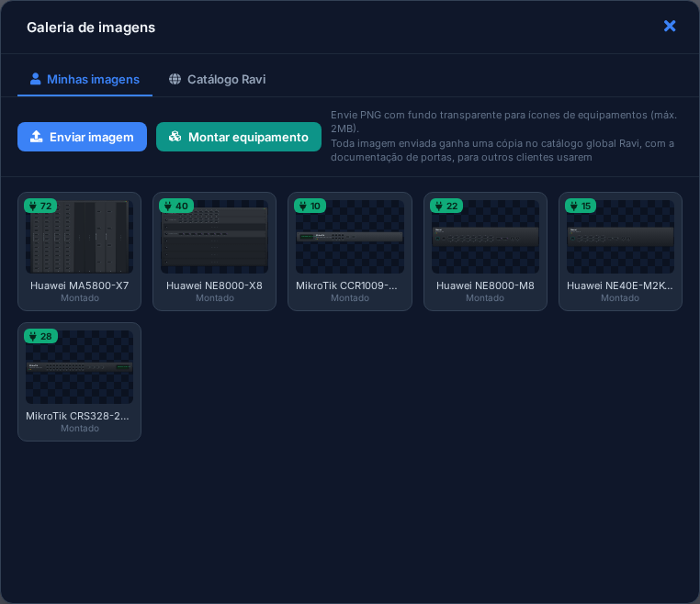Image resolution: width=700 pixels, height=604 pixels.
Task: Click the 15 ports badge on NE40E-M2K
Action: [581, 206]
